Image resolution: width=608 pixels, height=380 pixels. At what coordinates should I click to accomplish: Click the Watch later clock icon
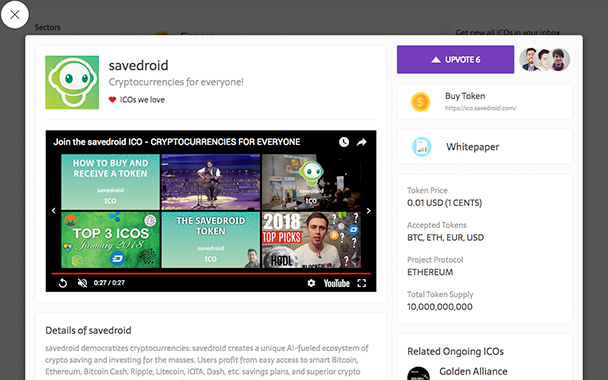[x=344, y=142]
